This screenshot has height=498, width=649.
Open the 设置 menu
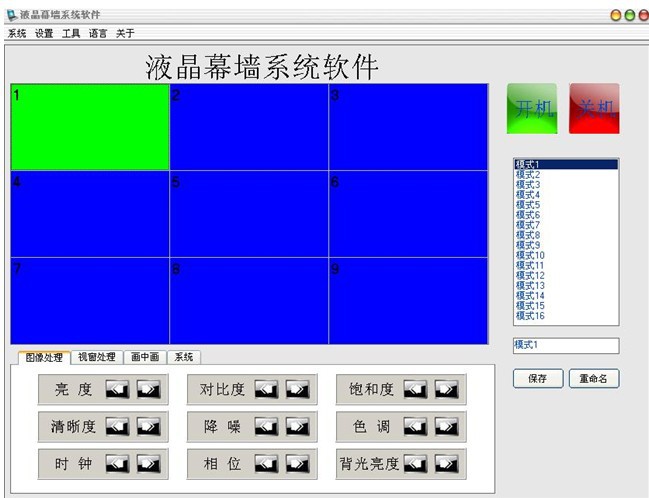tap(44, 33)
